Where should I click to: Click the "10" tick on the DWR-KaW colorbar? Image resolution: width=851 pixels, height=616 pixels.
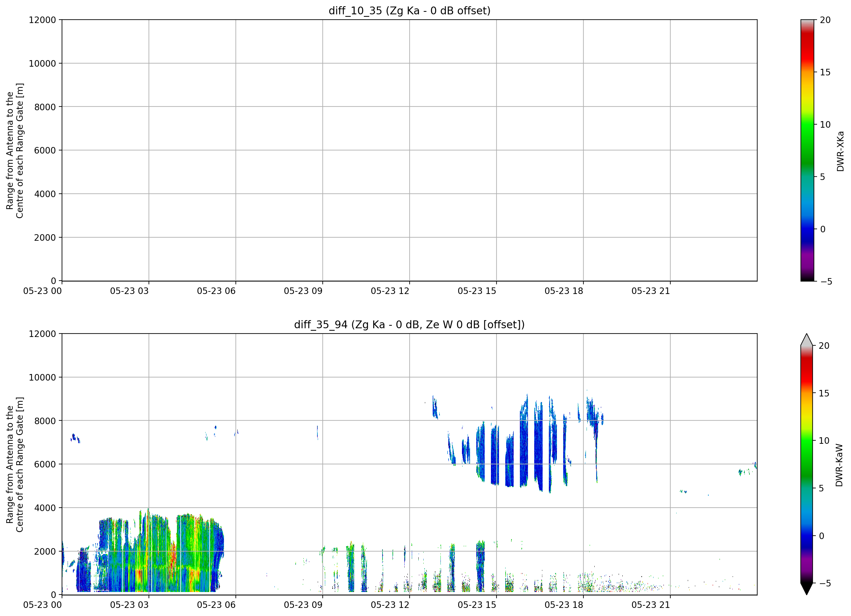824,440
